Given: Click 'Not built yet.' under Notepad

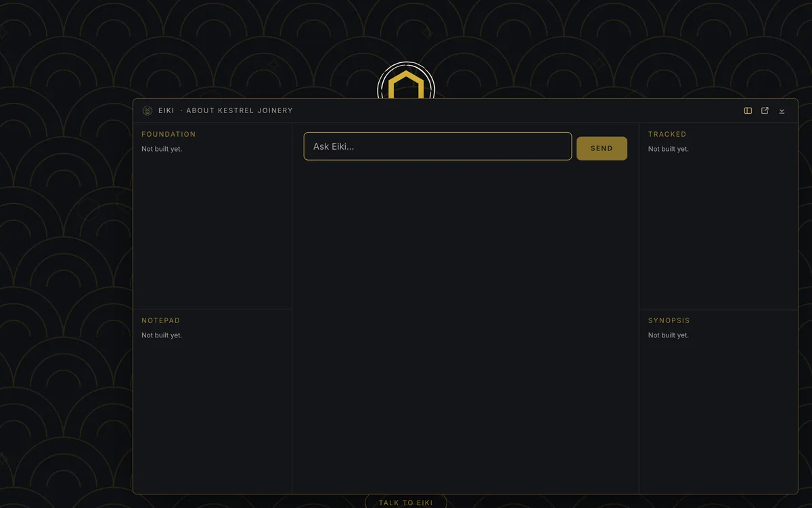Looking at the screenshot, I should tap(162, 335).
